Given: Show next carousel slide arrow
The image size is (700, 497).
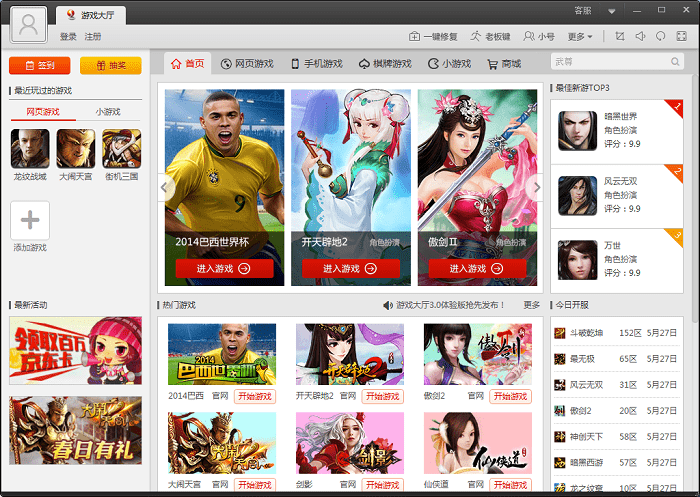Looking at the screenshot, I should click(x=537, y=188).
